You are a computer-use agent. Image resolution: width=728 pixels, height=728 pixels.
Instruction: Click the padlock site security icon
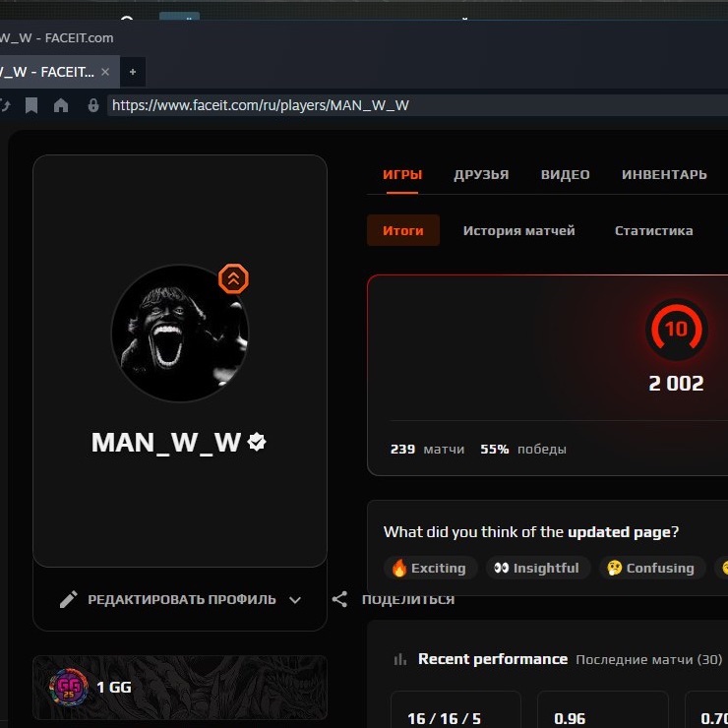[93, 105]
